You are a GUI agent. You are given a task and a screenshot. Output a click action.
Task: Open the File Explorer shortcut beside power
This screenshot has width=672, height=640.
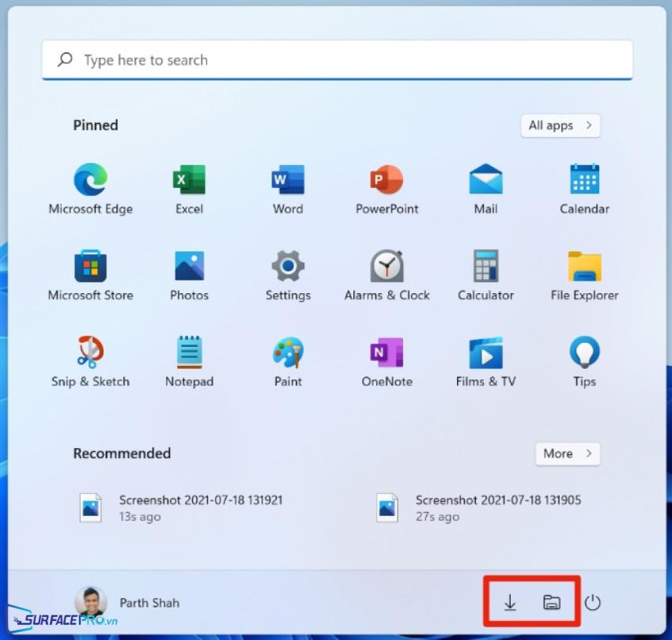click(x=552, y=602)
